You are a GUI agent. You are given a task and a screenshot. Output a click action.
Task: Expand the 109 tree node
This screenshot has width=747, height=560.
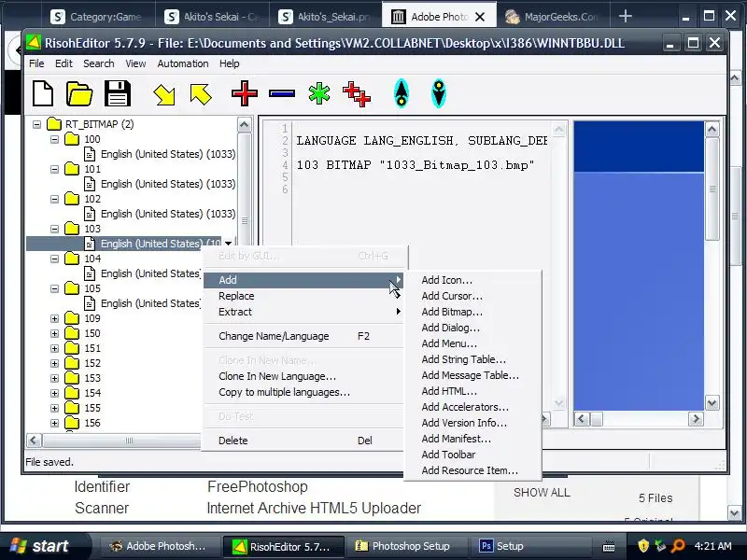[x=54, y=318]
